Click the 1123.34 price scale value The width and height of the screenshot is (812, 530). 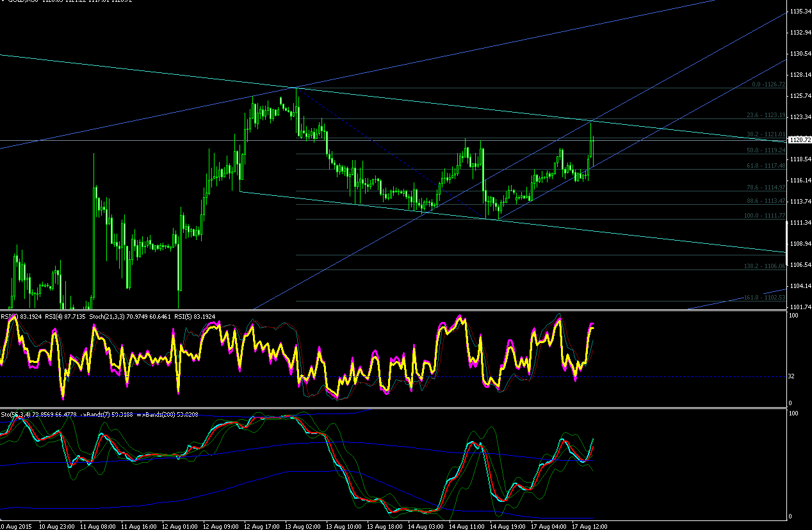pos(801,116)
